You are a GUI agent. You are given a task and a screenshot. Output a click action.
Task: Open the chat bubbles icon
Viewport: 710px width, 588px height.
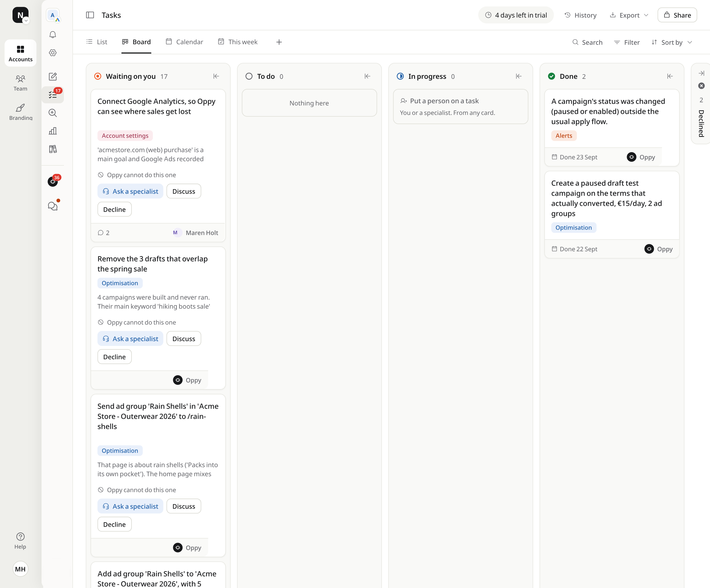click(53, 206)
